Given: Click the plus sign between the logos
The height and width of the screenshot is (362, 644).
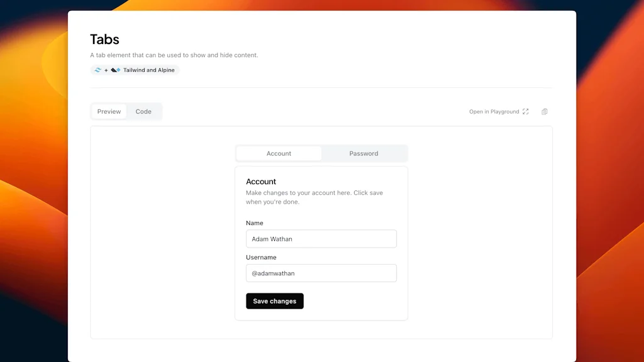Looking at the screenshot, I should [106, 70].
